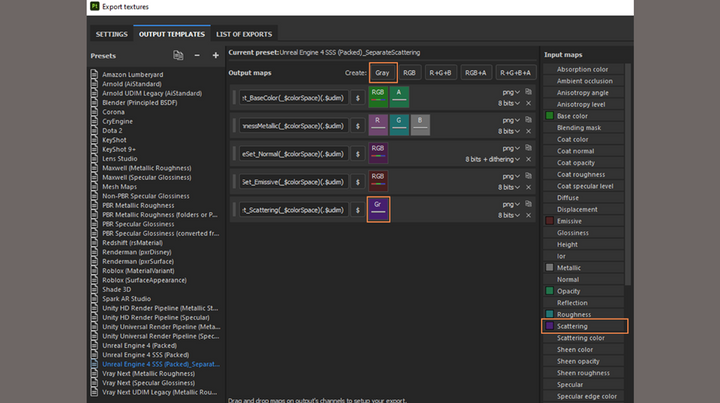Select the green RGB channel of BaseColor

378,97
